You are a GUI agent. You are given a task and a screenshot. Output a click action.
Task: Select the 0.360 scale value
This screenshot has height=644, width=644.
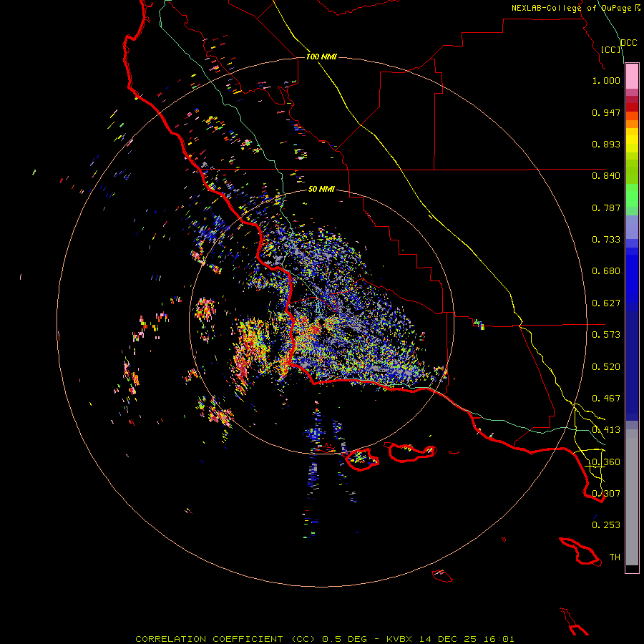coord(606,462)
